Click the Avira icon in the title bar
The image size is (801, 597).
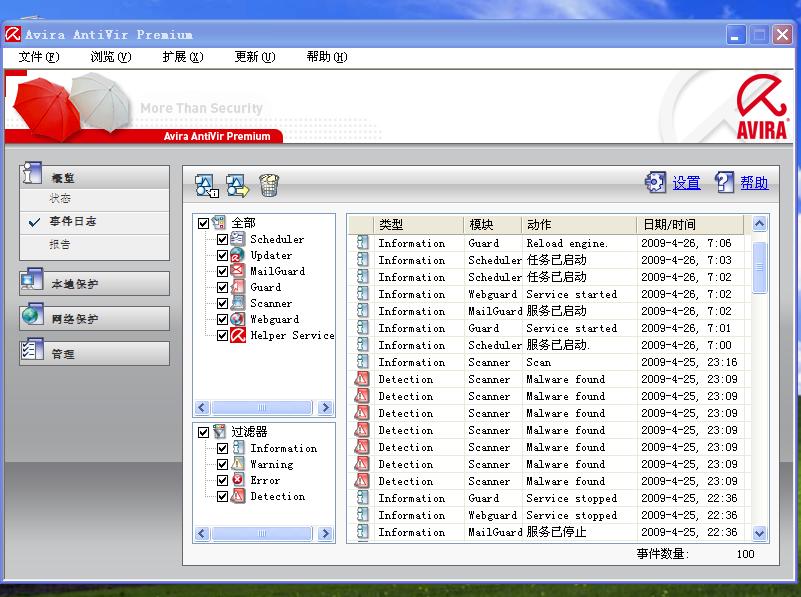coord(13,34)
